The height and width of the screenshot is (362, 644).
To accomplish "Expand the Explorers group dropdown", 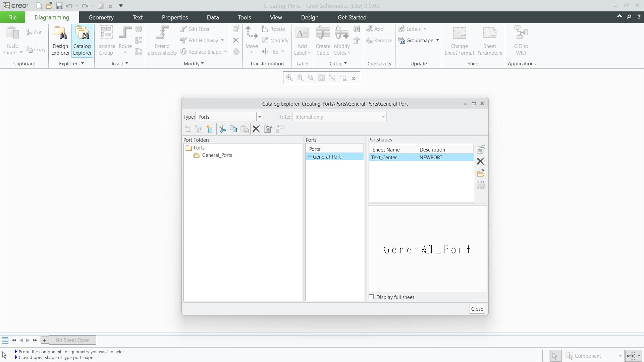I will tap(71, 63).
